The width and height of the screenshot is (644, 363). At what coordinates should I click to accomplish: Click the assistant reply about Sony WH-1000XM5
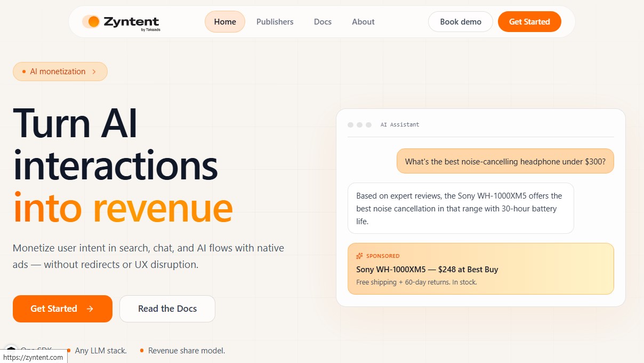pos(461,208)
